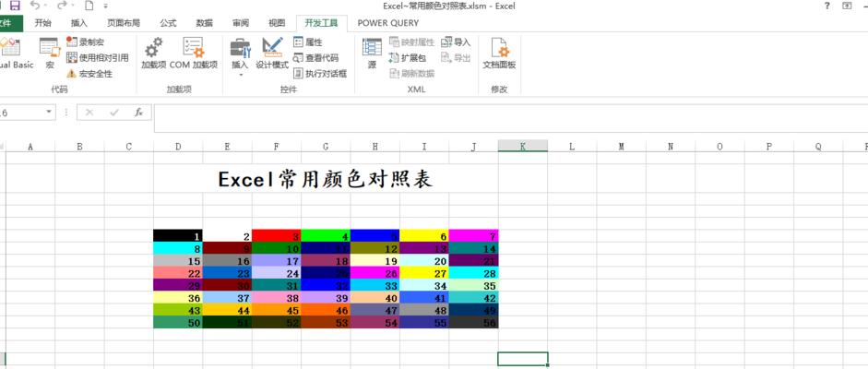
Task: Click the formula bar cancel X
Action: coord(89,113)
